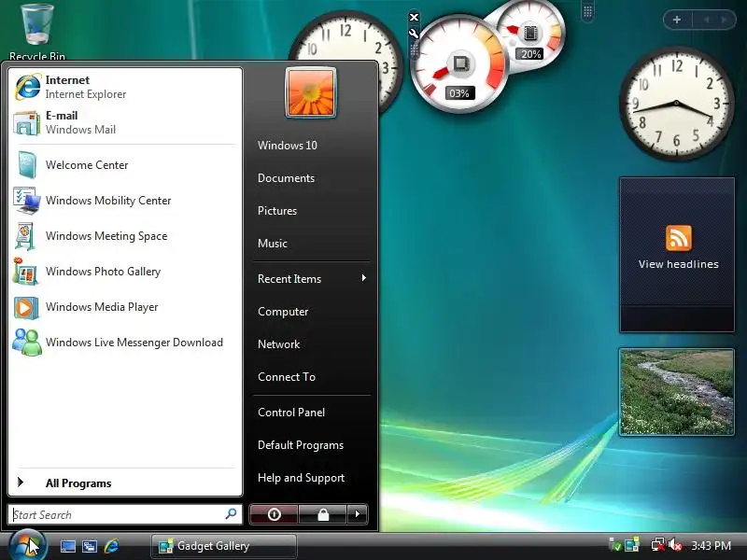747x560 pixels.
Task: Open the Recycle Bin on desktop
Action: [37, 32]
